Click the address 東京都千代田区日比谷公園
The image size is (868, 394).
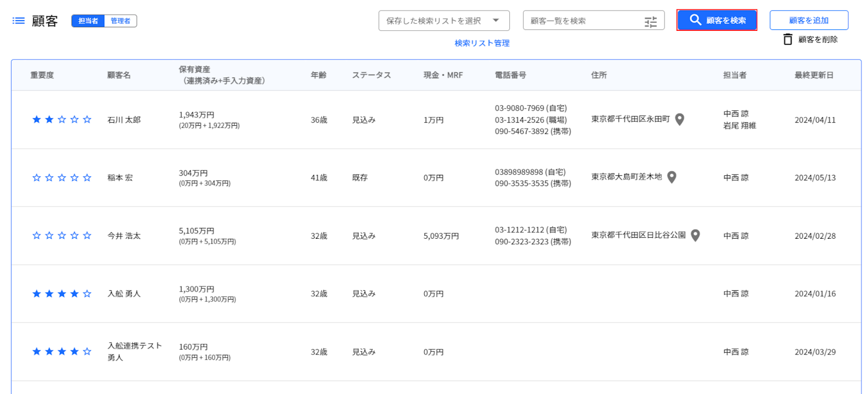click(x=639, y=235)
